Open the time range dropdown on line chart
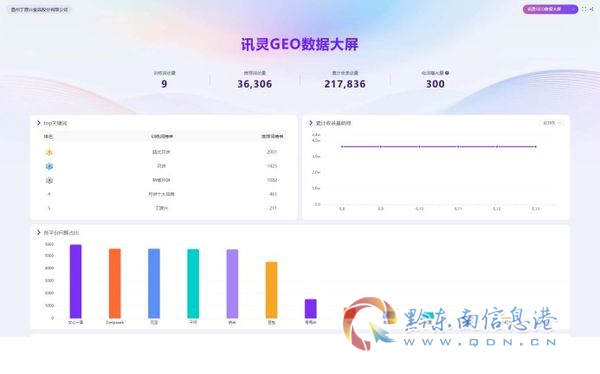This screenshot has height=374, width=600. pyautogui.click(x=551, y=123)
